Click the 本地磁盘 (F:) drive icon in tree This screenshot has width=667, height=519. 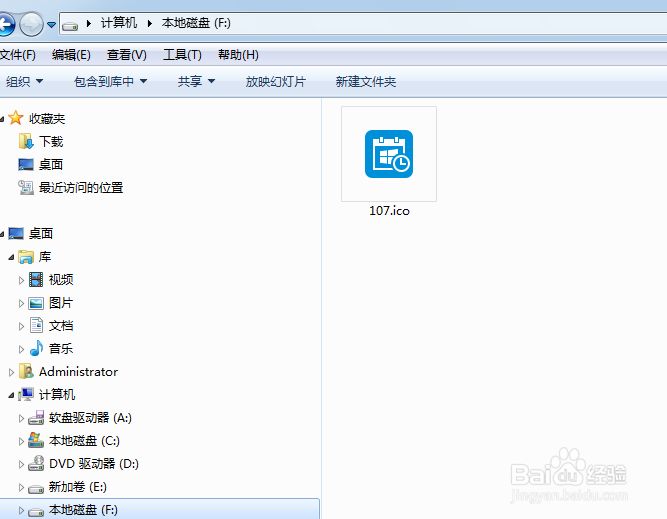click(x=36, y=511)
